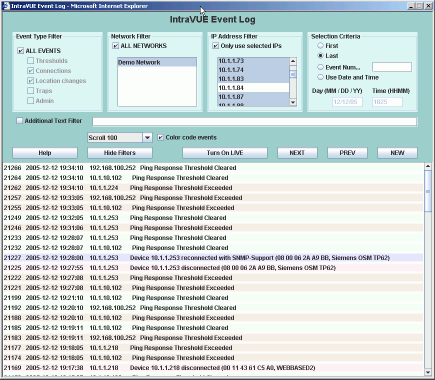
Task: Click the Hide Filters button
Action: 120,153
